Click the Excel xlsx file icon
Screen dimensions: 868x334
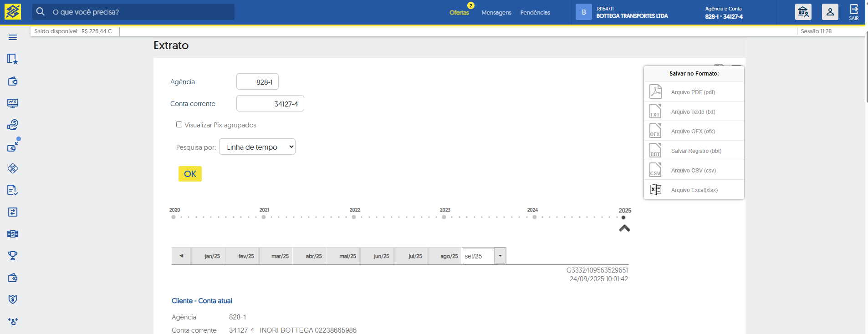[x=655, y=190]
